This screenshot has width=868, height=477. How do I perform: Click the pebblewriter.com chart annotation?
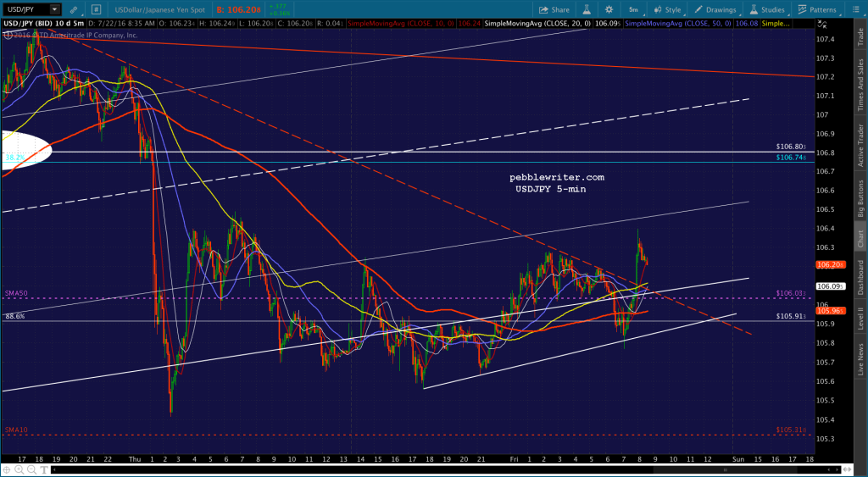(556, 178)
